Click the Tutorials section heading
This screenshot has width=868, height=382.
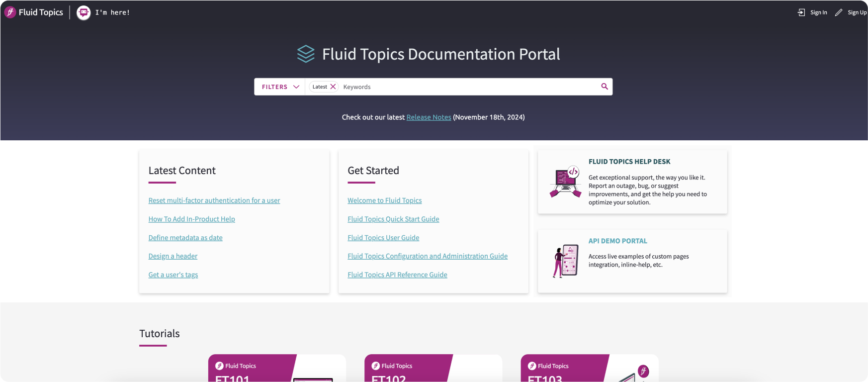click(160, 334)
